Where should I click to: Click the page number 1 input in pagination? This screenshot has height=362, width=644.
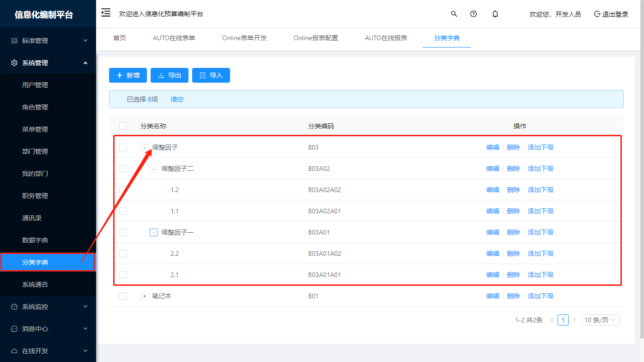tap(563, 320)
